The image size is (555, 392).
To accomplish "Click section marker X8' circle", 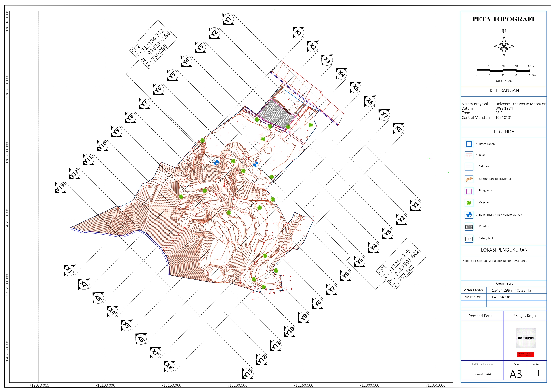I will point(170,366).
